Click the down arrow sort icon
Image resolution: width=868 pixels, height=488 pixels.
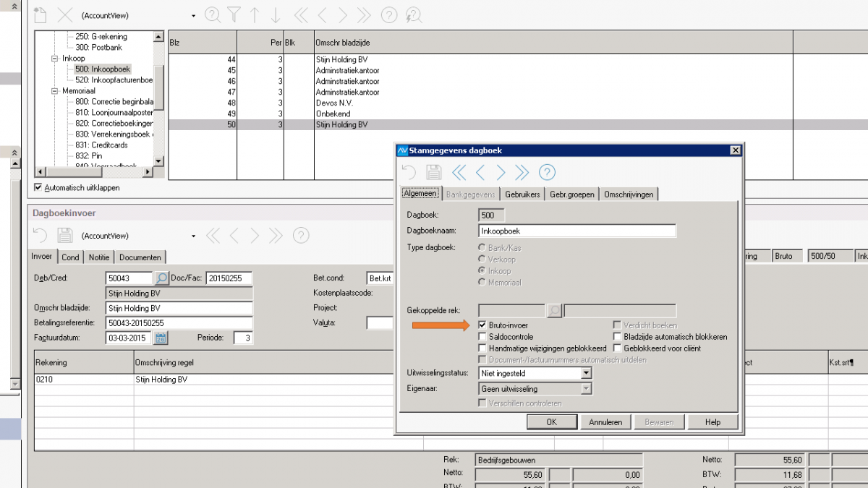(276, 14)
